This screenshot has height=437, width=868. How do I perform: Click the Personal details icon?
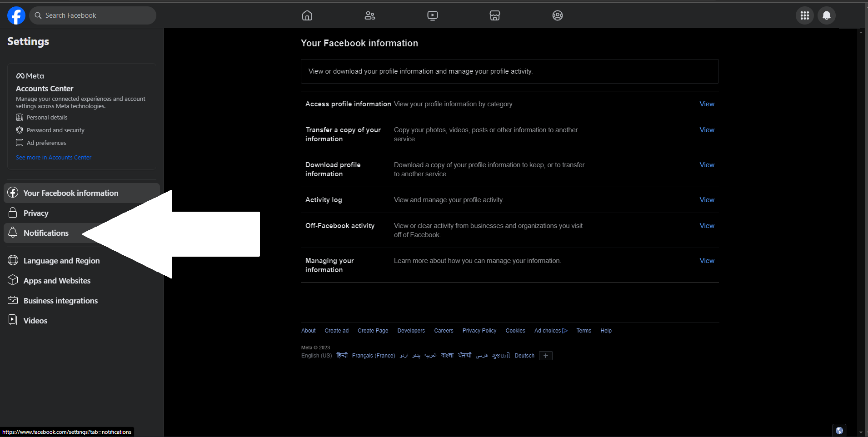(x=20, y=117)
